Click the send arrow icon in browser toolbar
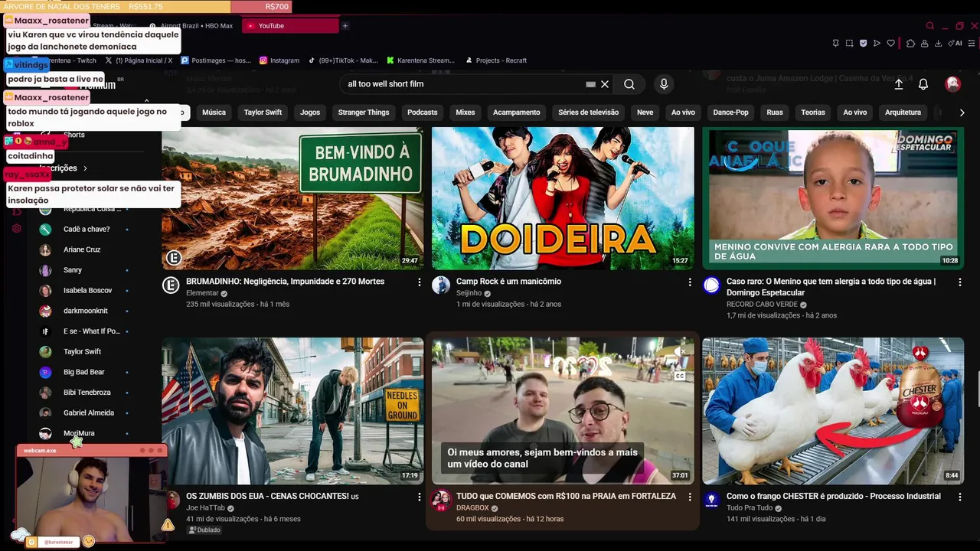Image resolution: width=980 pixels, height=551 pixels. pyautogui.click(x=877, y=44)
